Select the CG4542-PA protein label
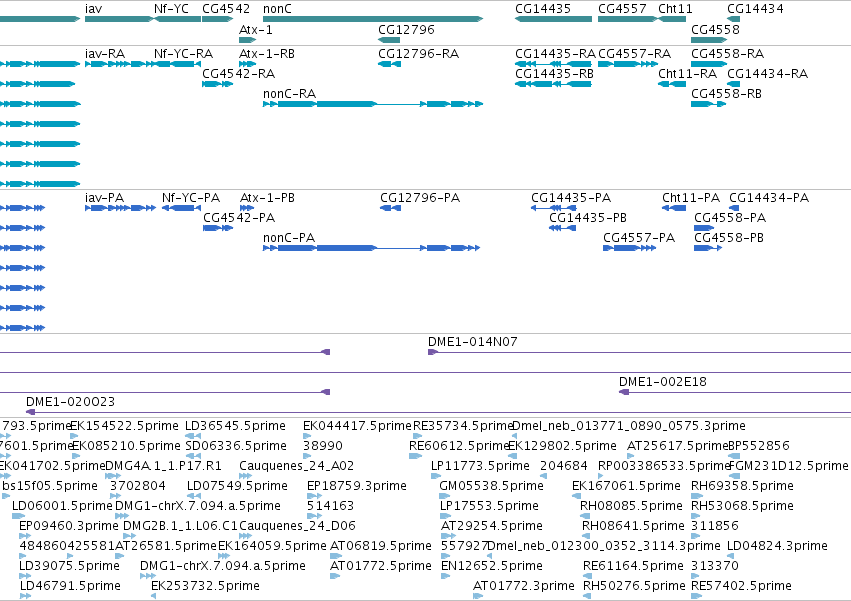 (x=239, y=218)
